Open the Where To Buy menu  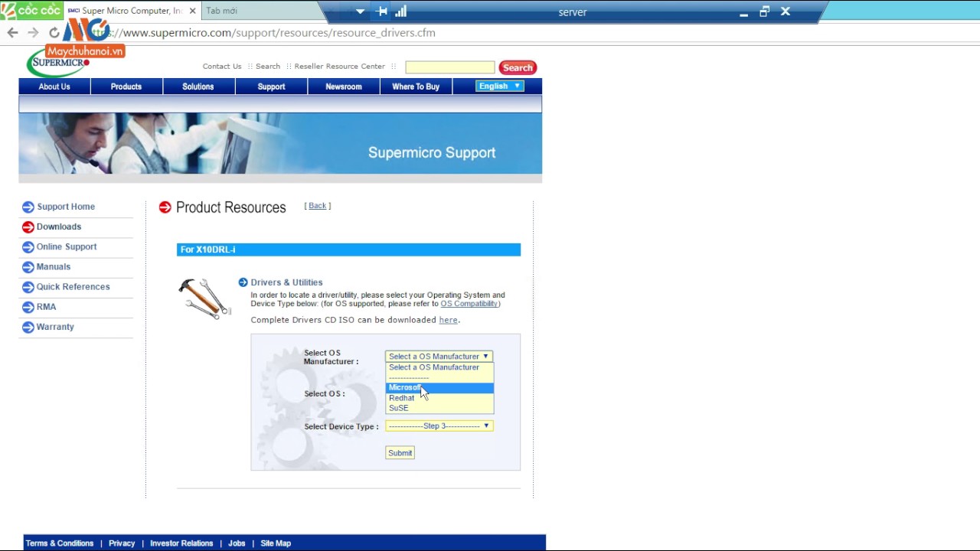point(416,86)
